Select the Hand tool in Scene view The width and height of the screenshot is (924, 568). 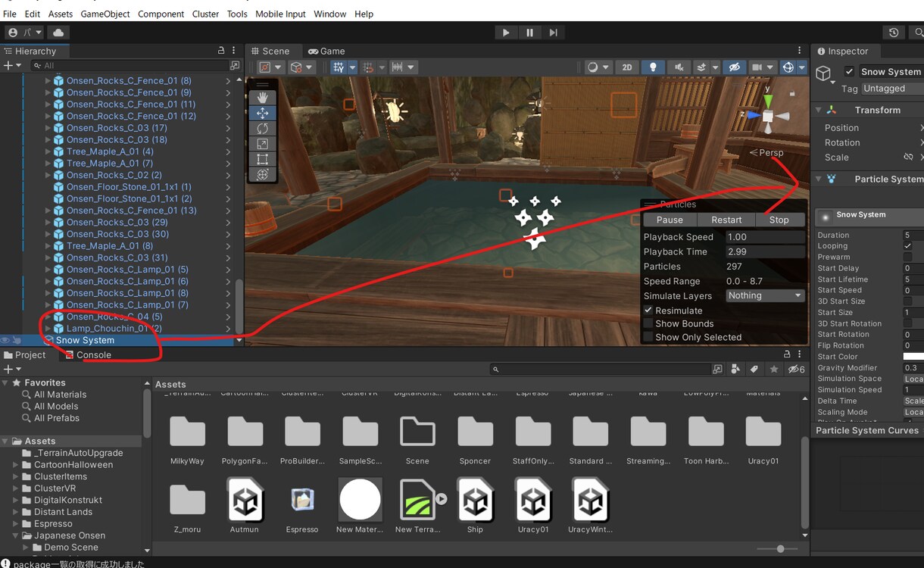[x=263, y=97]
